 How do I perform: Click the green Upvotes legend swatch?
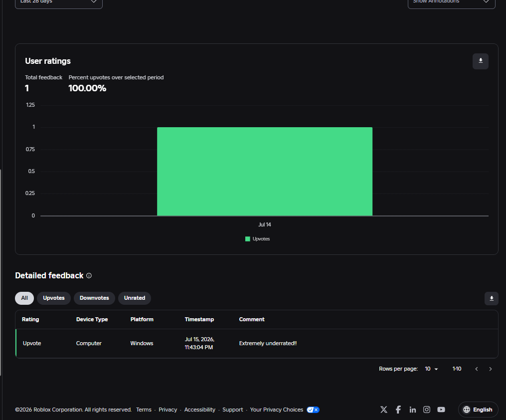tap(247, 239)
